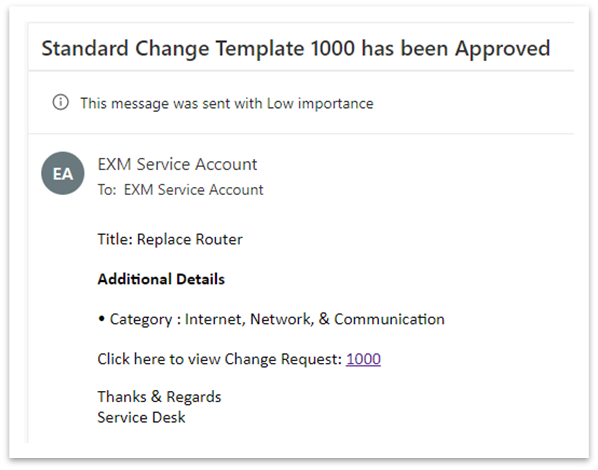Viewport: 598px width, 470px height.
Task: Click the EA sender avatar circle
Action: pos(63,174)
